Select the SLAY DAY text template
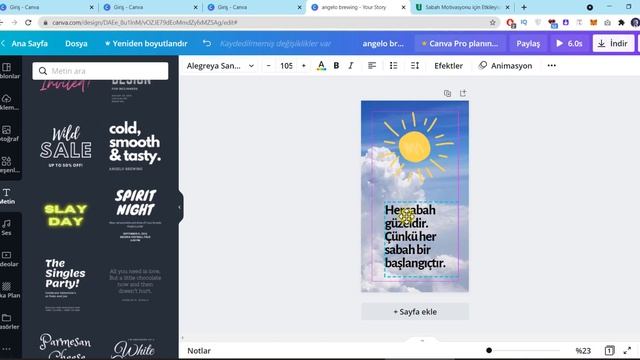 coord(65,215)
